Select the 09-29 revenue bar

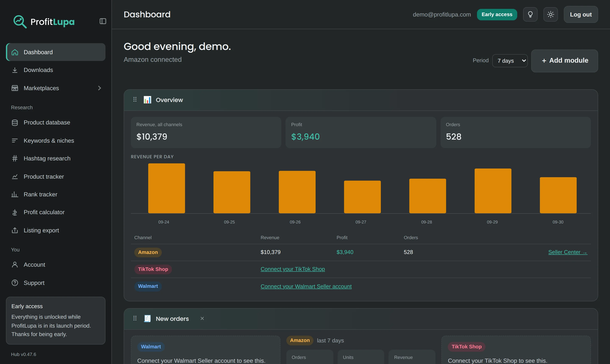point(493,191)
